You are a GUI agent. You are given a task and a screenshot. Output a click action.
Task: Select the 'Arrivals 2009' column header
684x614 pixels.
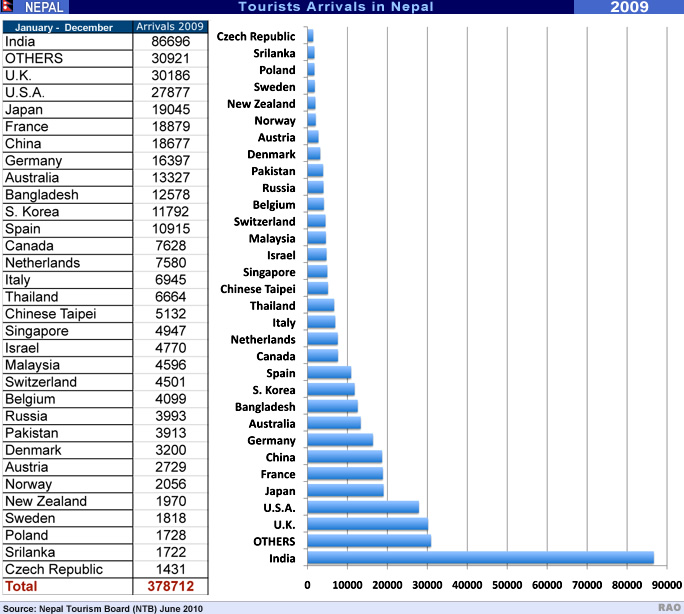(x=170, y=27)
